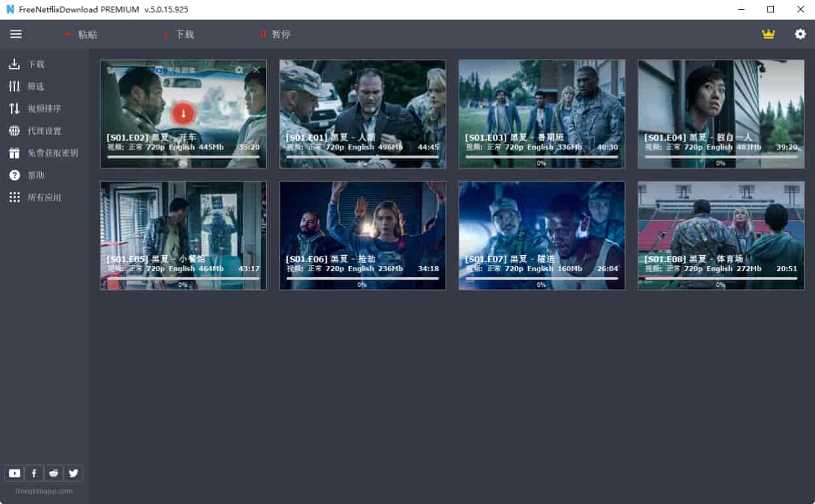Click the 26:04 duration on S01.E07
The image size is (815, 504).
point(607,269)
